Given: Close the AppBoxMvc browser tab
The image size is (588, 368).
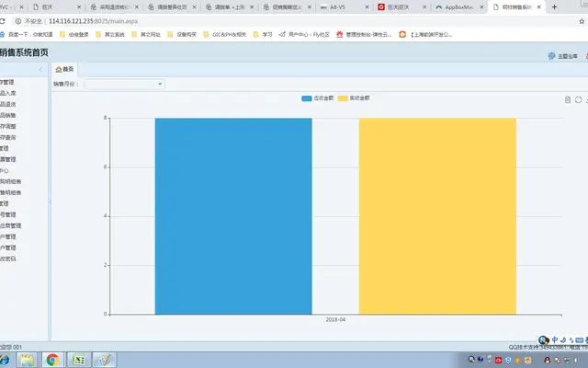Looking at the screenshot, I should (x=481, y=6).
